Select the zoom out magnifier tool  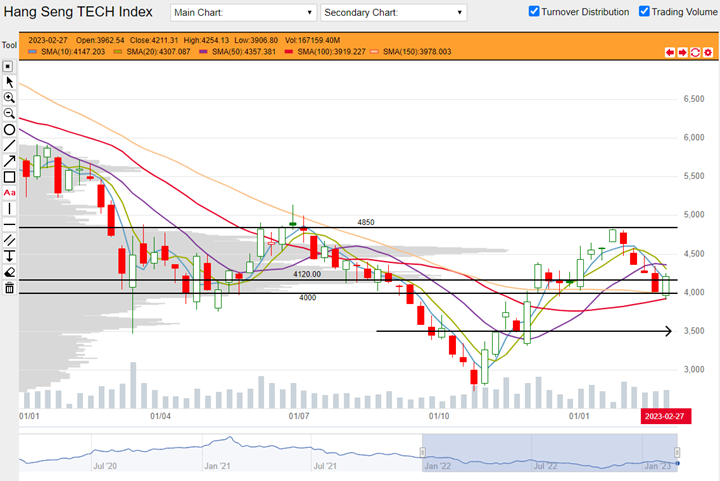click(9, 113)
